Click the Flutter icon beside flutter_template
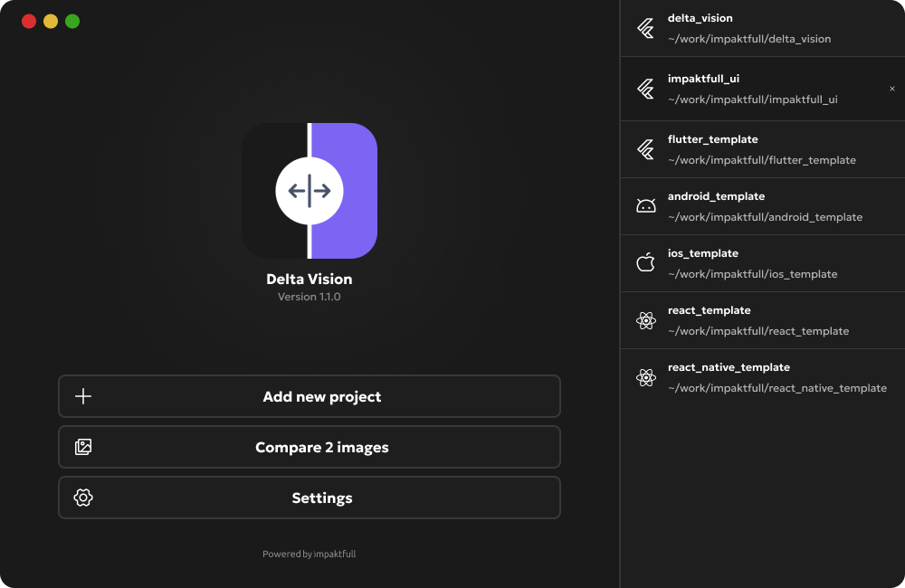Image resolution: width=905 pixels, height=588 pixels. (x=646, y=149)
